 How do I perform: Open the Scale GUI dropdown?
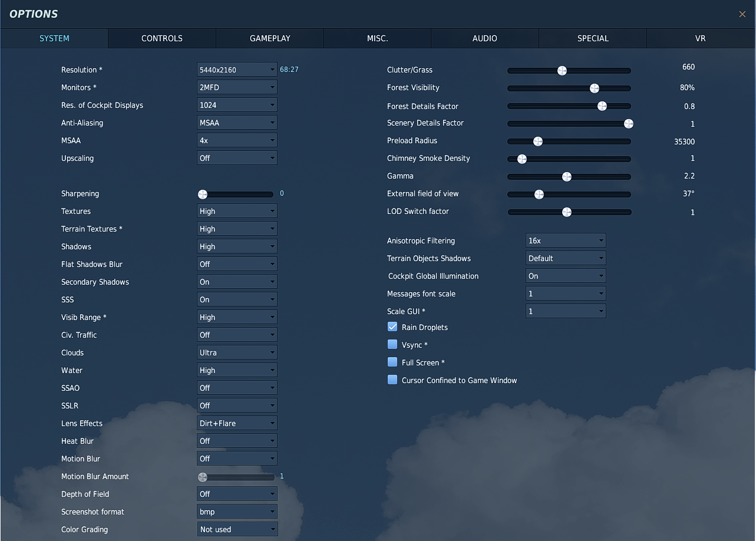[565, 311]
